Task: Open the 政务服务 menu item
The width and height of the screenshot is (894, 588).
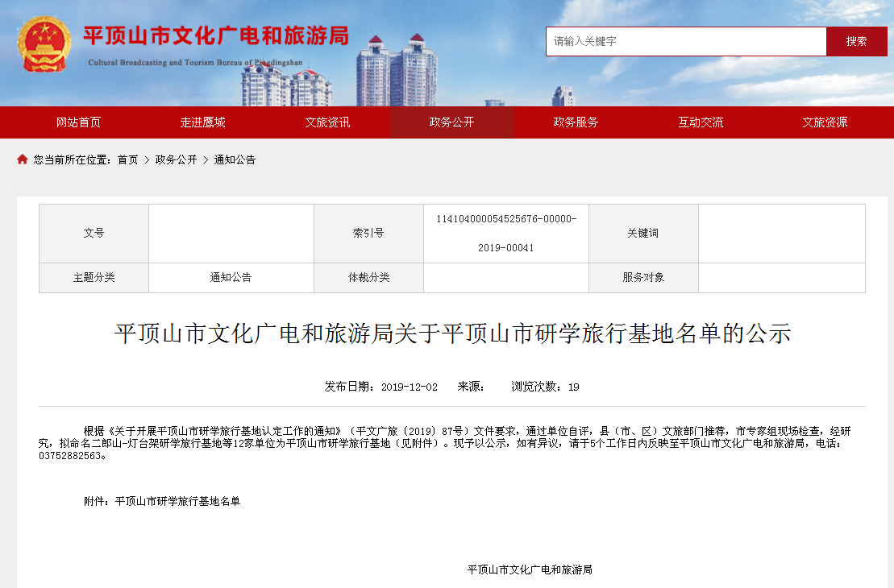Action: pyautogui.click(x=576, y=122)
